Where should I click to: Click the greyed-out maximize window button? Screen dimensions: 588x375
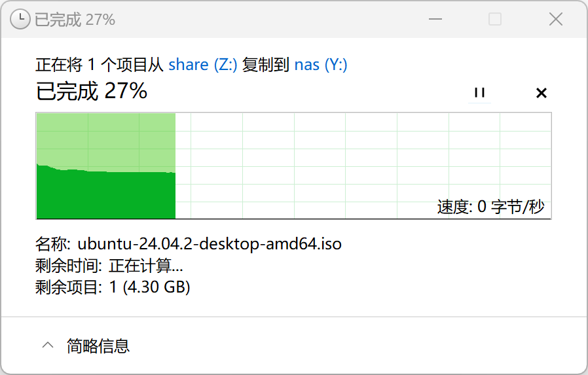point(495,19)
